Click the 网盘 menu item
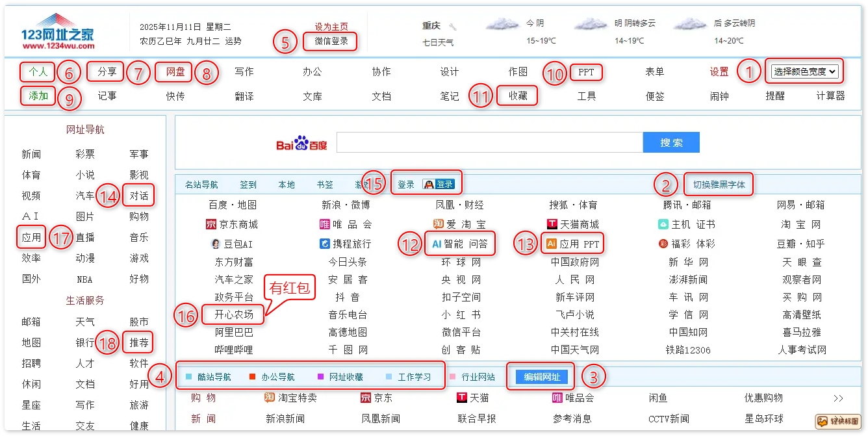Image resolution: width=868 pixels, height=436 pixels. point(175,71)
